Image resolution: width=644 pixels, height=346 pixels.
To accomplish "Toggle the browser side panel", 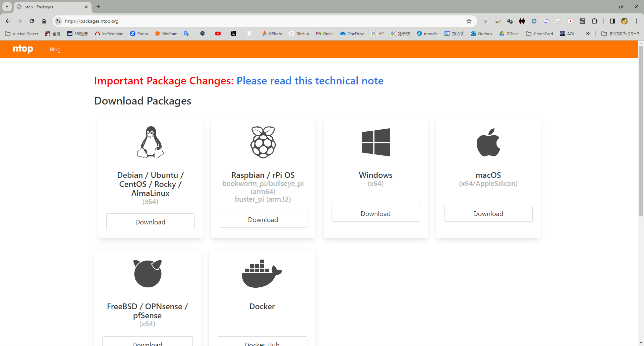I will point(612,21).
